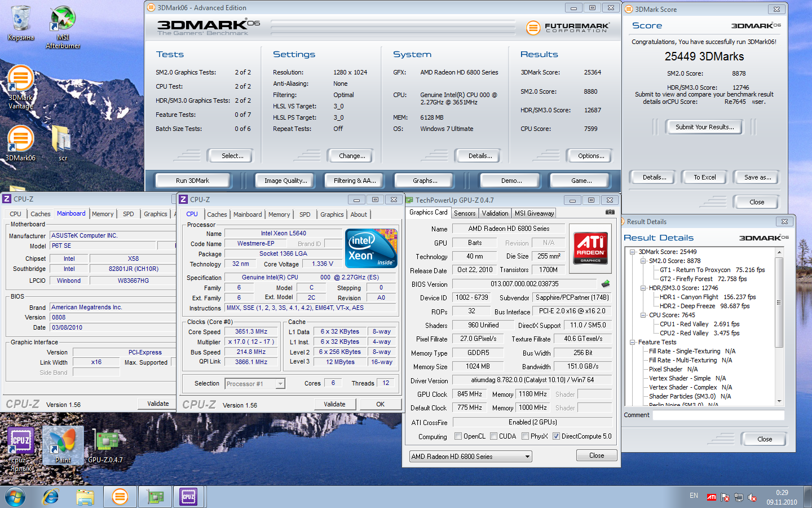
Task: Click the Result Details scrollbar down arrow
Action: 779,401
